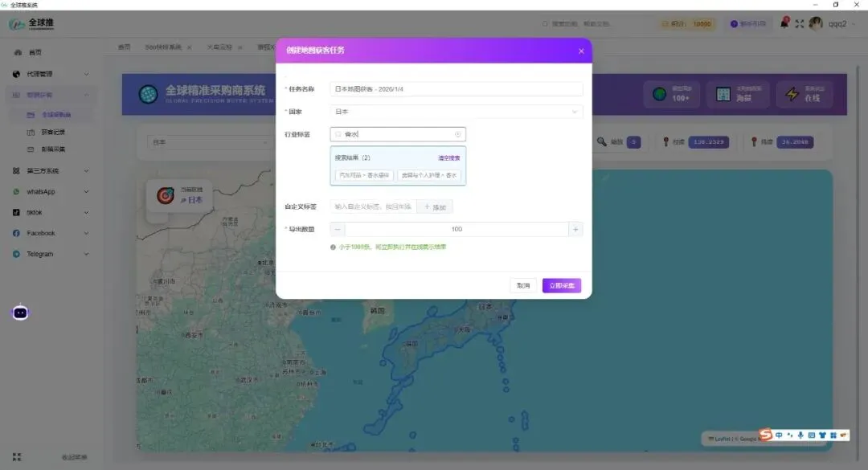Click the fullscreen expand icon near the avatar
This screenshot has height=470, width=868.
(x=799, y=22)
